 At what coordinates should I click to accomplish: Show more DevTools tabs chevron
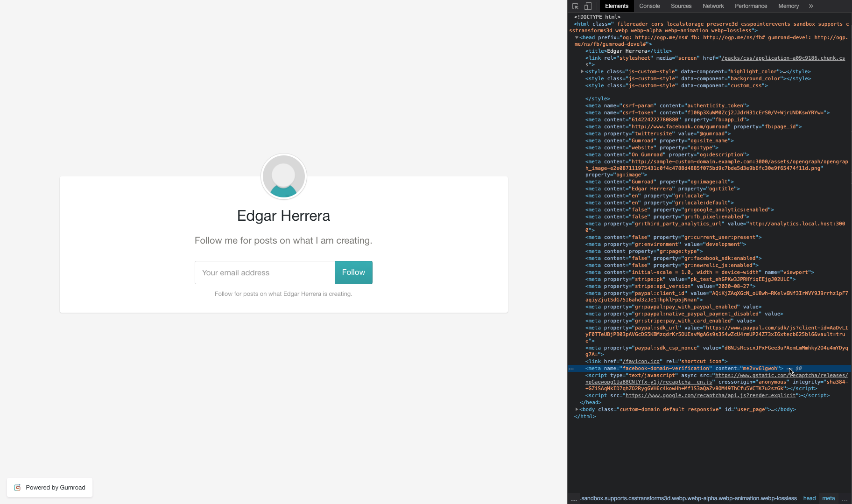(x=811, y=6)
